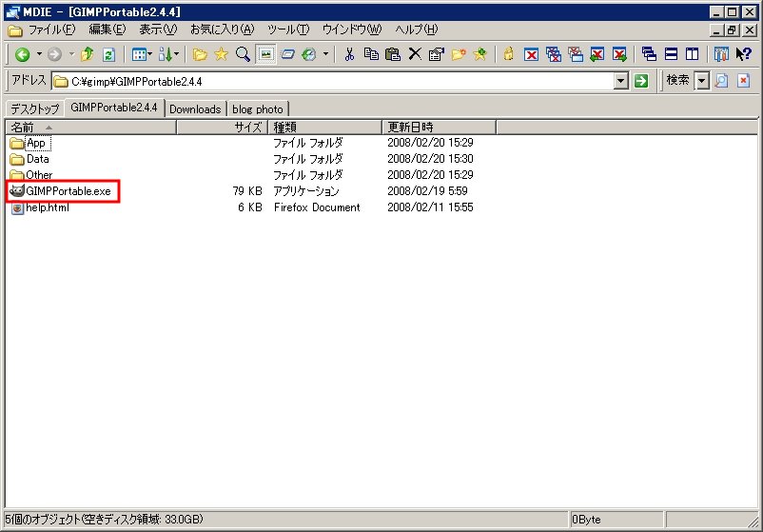The height and width of the screenshot is (532, 763).
Task: Click the clear search red X icon
Action: [x=744, y=80]
